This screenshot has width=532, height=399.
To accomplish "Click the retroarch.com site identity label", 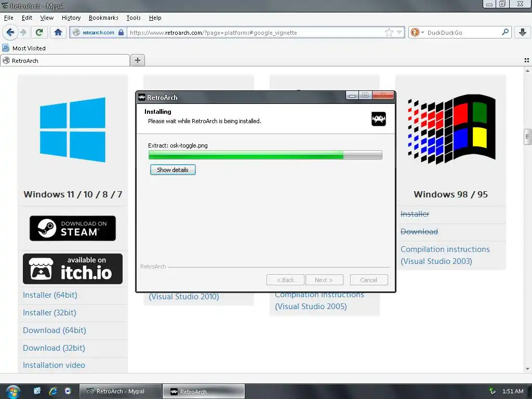I will tap(98, 33).
